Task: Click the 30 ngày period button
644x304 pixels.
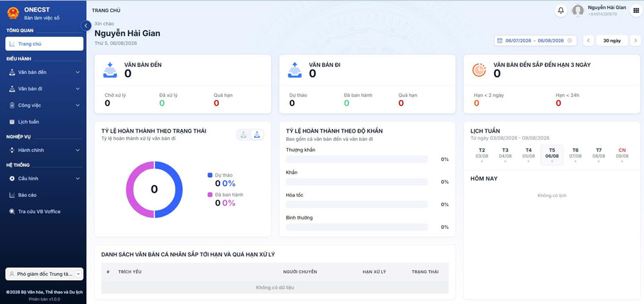Action: click(x=612, y=41)
